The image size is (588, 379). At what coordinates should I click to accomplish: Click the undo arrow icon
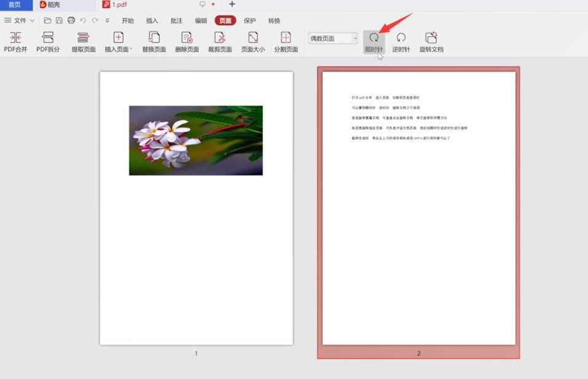(83, 20)
